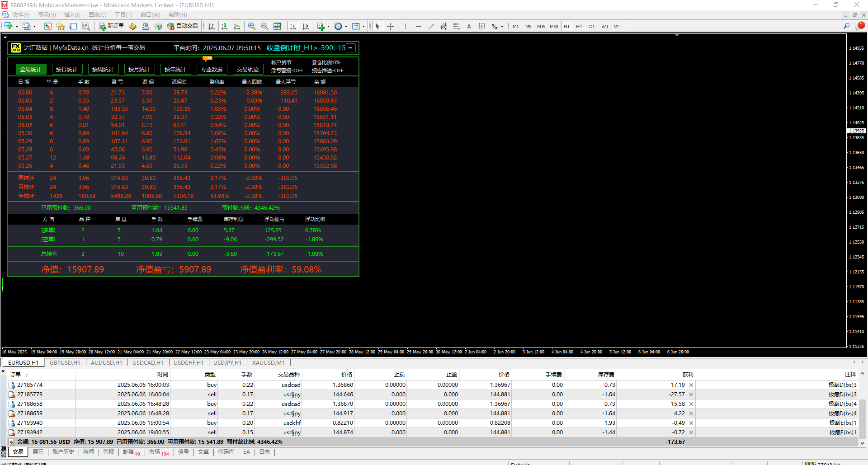The width and height of the screenshot is (868, 465).
Task: Click the chart shift triangle marker
Action: point(677,35)
